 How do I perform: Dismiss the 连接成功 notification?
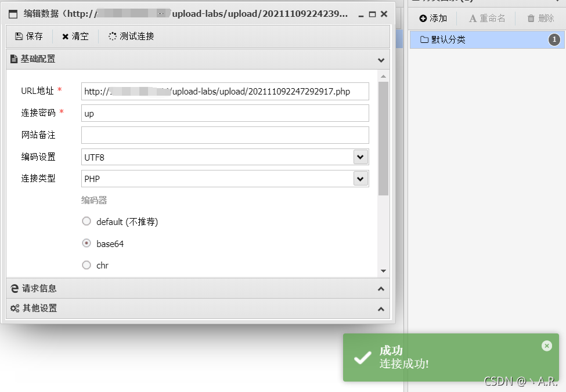tap(546, 346)
